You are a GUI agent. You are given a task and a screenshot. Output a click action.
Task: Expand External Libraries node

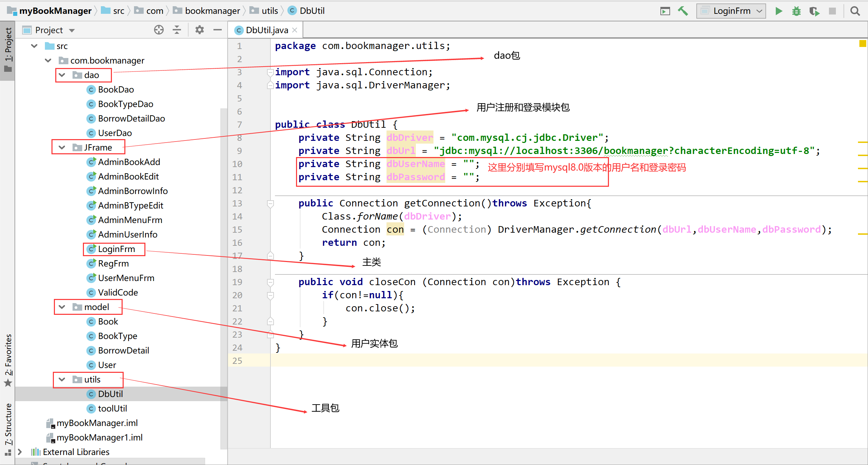(x=20, y=452)
